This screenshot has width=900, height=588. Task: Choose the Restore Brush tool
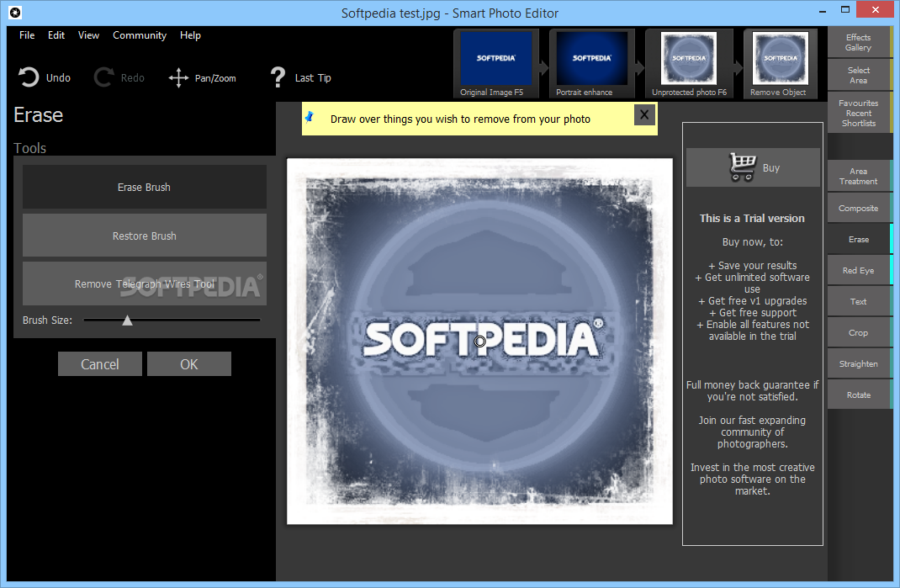[144, 236]
